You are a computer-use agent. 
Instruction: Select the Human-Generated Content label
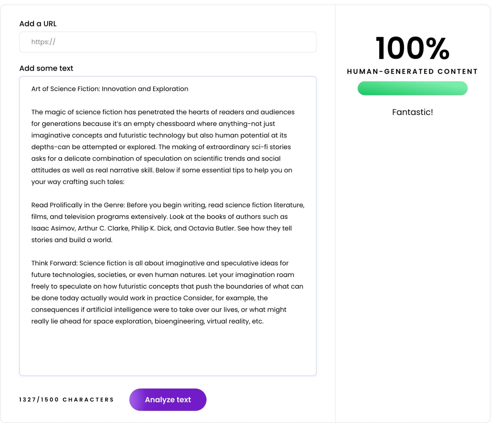point(412,72)
